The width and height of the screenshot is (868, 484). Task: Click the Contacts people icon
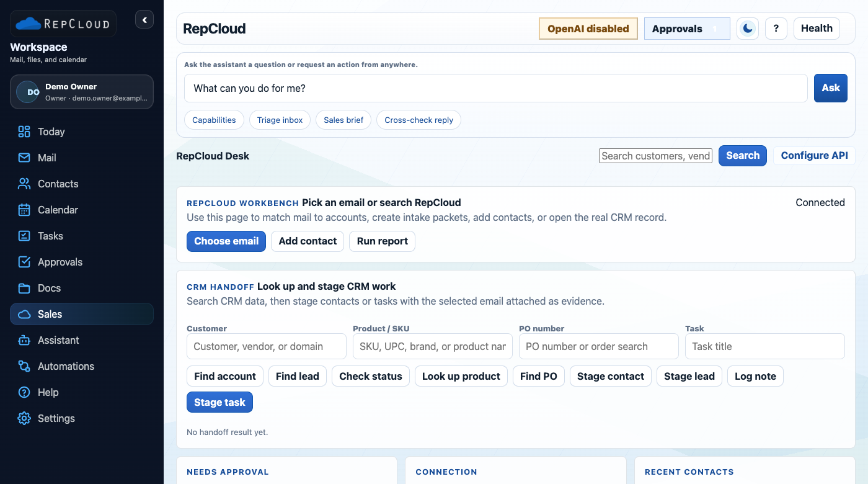pos(24,184)
